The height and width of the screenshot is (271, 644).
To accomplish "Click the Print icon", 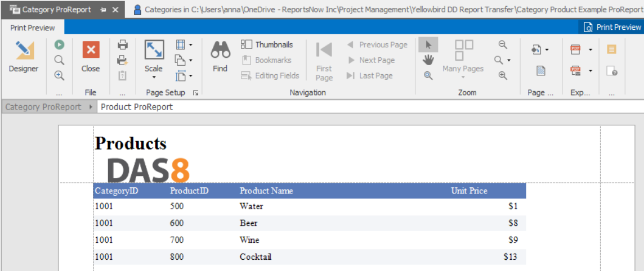I will 122,44.
